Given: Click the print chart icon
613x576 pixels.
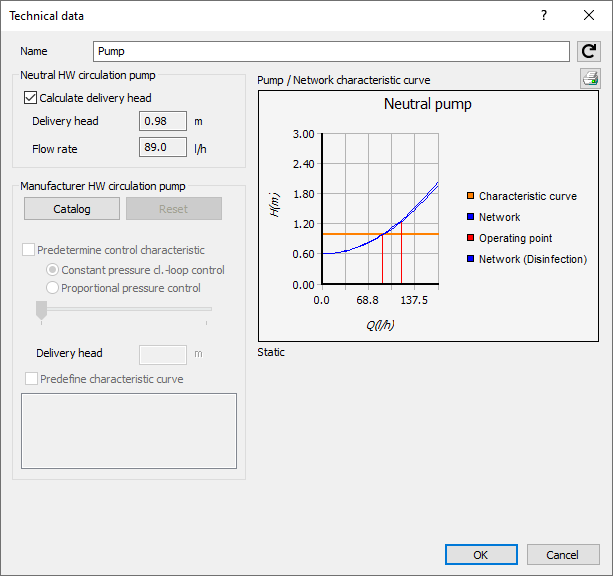Looking at the screenshot, I should click(x=590, y=78).
